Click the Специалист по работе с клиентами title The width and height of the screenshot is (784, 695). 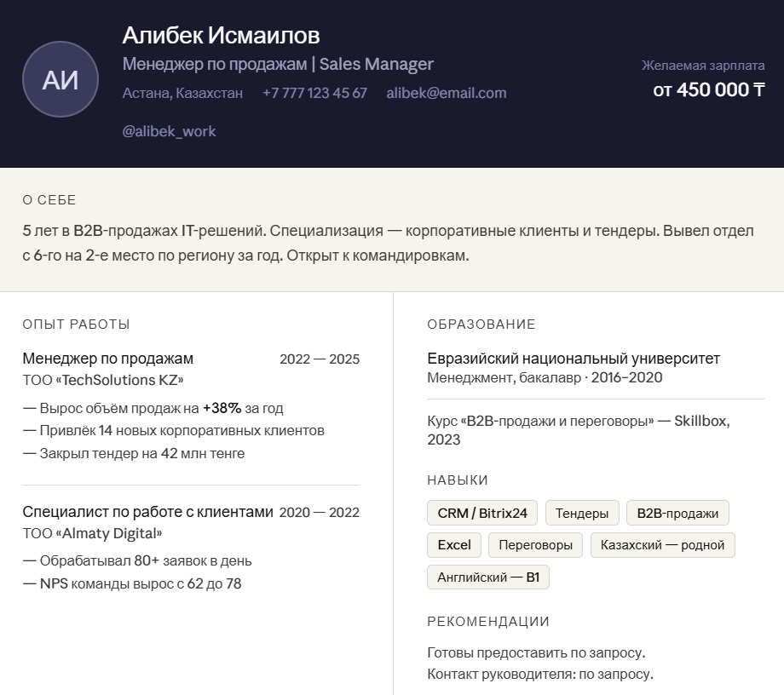tap(147, 512)
